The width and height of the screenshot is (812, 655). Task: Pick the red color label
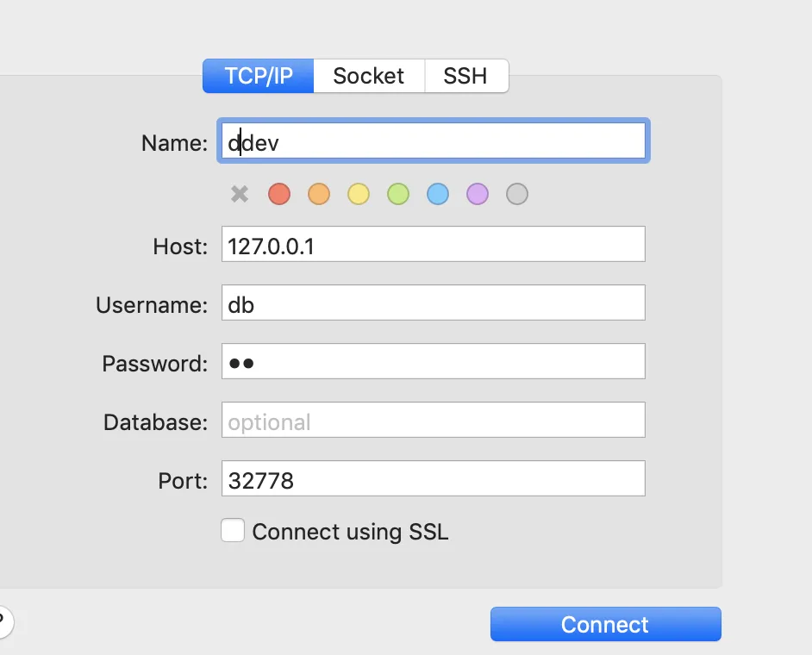pos(279,194)
